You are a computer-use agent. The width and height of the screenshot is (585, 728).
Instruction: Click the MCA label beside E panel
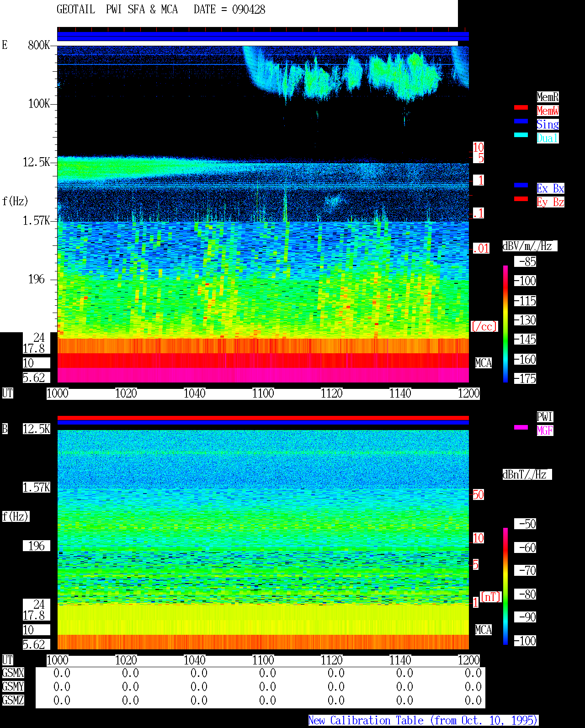pos(484,363)
